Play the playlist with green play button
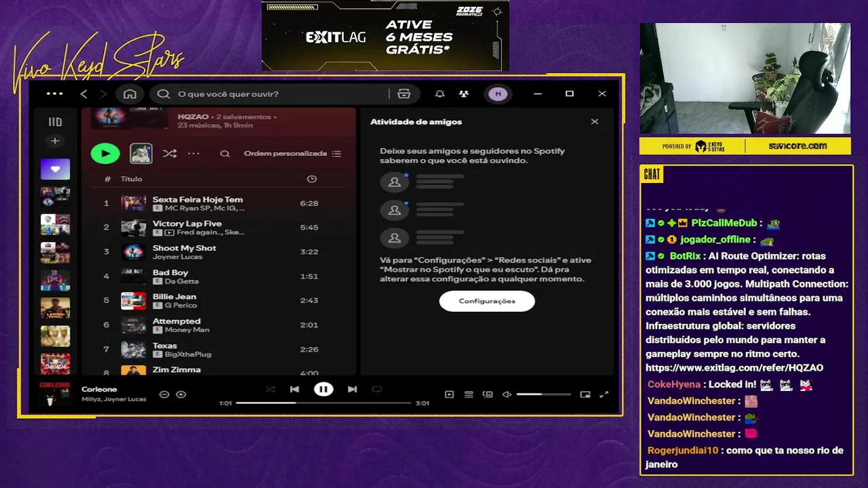The height and width of the screenshot is (488, 868). (x=105, y=153)
